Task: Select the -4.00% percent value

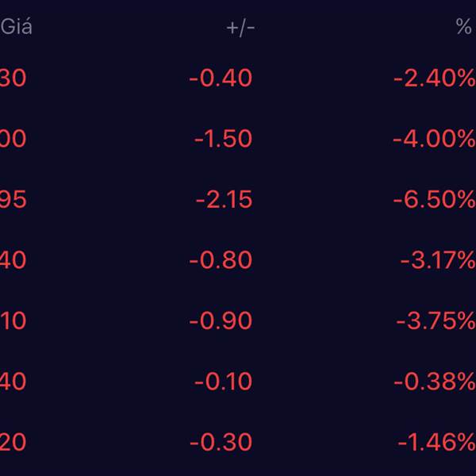Action: click(x=434, y=139)
